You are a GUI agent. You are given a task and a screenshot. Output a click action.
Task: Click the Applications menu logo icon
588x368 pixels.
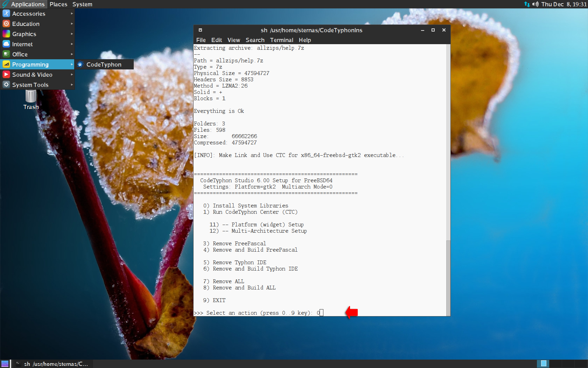tap(5, 4)
